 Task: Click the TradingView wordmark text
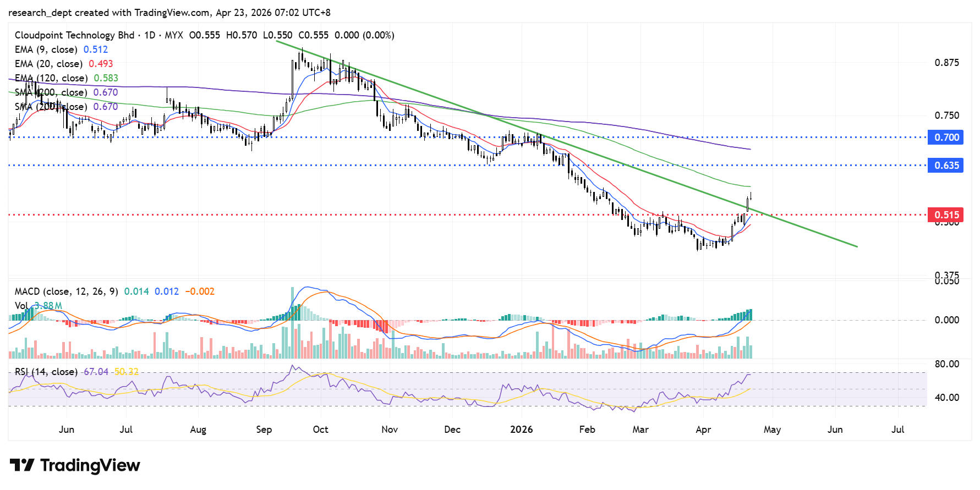(x=90, y=465)
